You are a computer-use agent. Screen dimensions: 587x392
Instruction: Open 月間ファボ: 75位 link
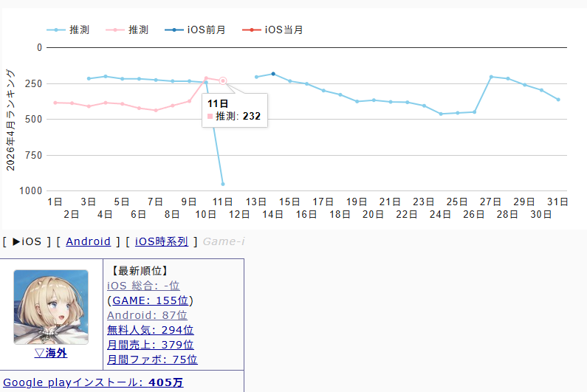[152, 360]
